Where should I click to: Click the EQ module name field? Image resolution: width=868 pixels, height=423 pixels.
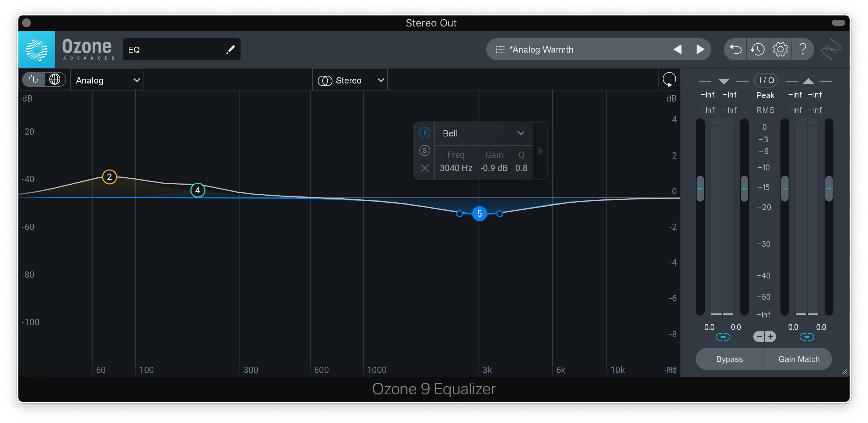click(182, 49)
